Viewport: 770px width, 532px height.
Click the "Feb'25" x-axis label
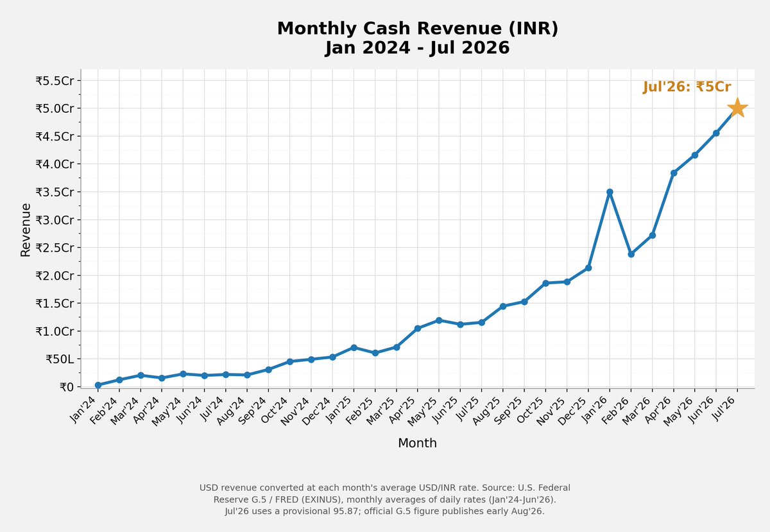click(x=361, y=409)
